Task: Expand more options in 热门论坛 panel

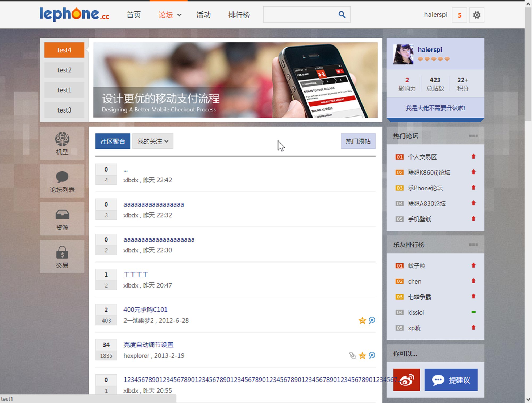Action: 473,136
